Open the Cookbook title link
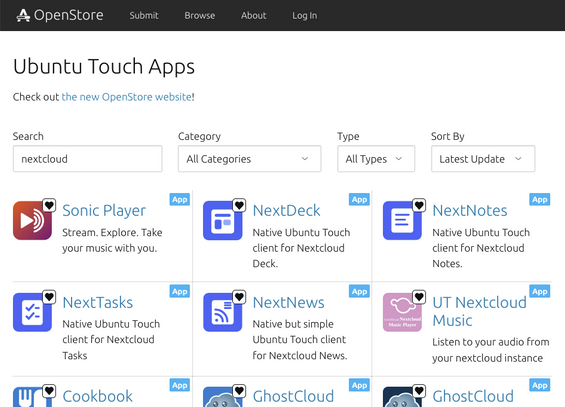This screenshot has width=565, height=407. coord(97,396)
